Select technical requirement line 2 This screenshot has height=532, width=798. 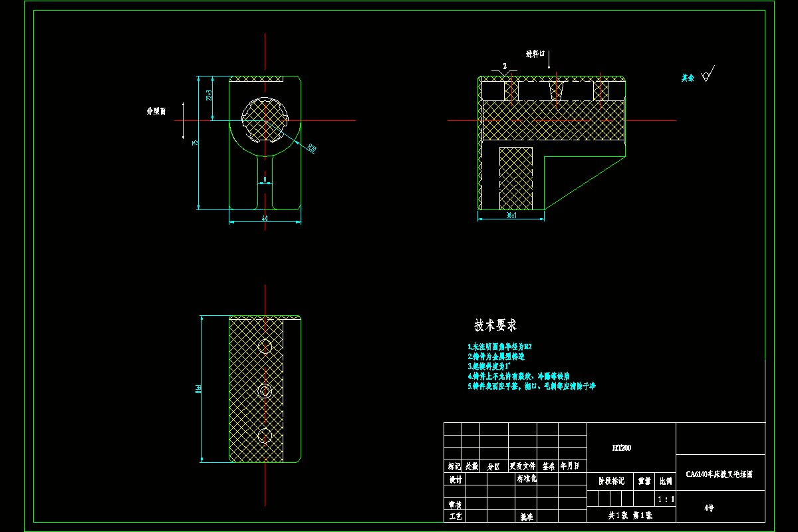[496, 356]
